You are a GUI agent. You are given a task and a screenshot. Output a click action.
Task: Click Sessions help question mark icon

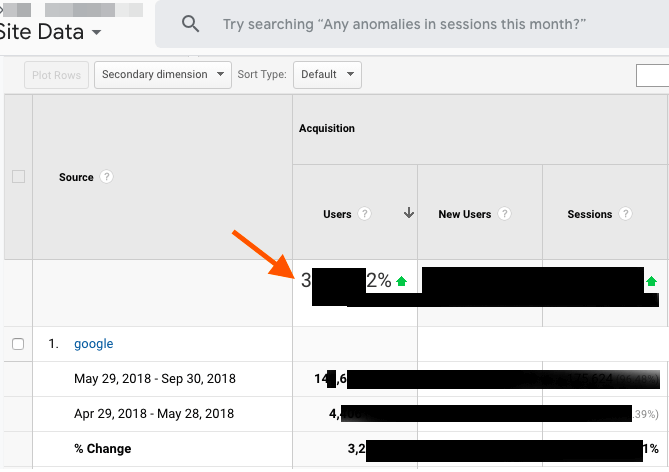625,214
